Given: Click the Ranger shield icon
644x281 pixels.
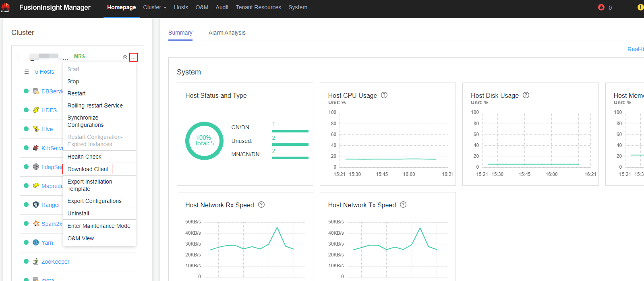Looking at the screenshot, I should (36, 205).
